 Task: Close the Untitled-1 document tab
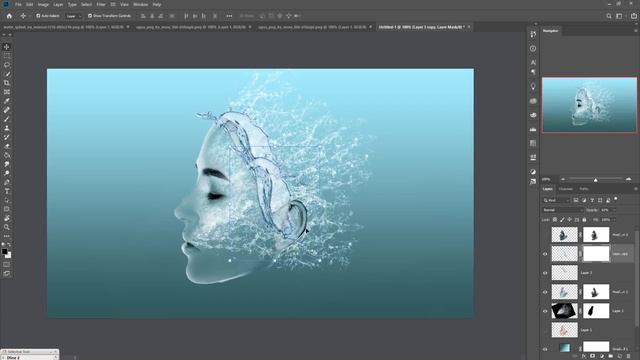[469, 27]
